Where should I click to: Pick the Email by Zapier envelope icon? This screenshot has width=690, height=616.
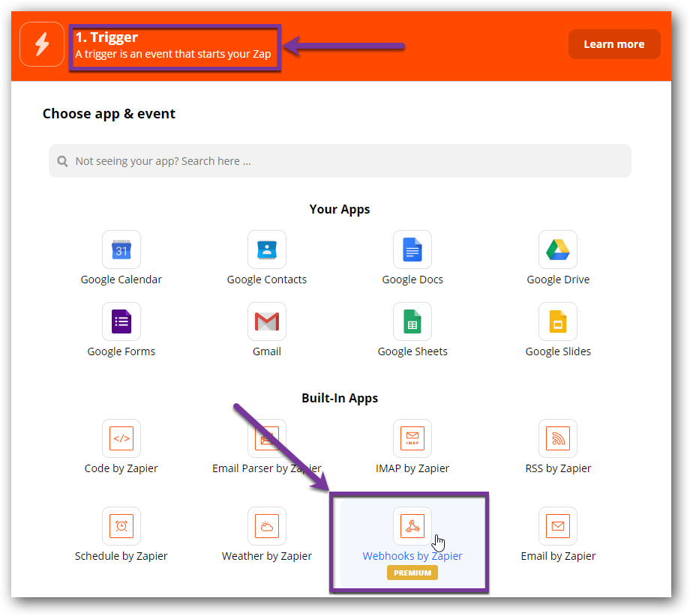[558, 526]
